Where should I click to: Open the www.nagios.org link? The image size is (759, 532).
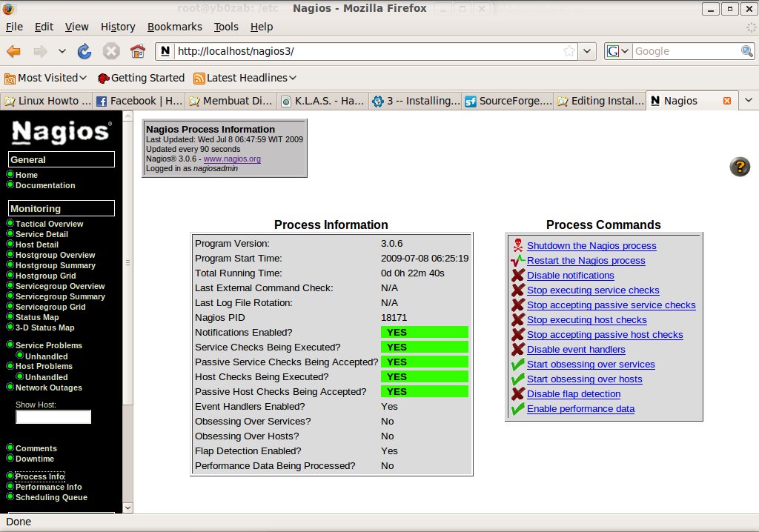[232, 159]
